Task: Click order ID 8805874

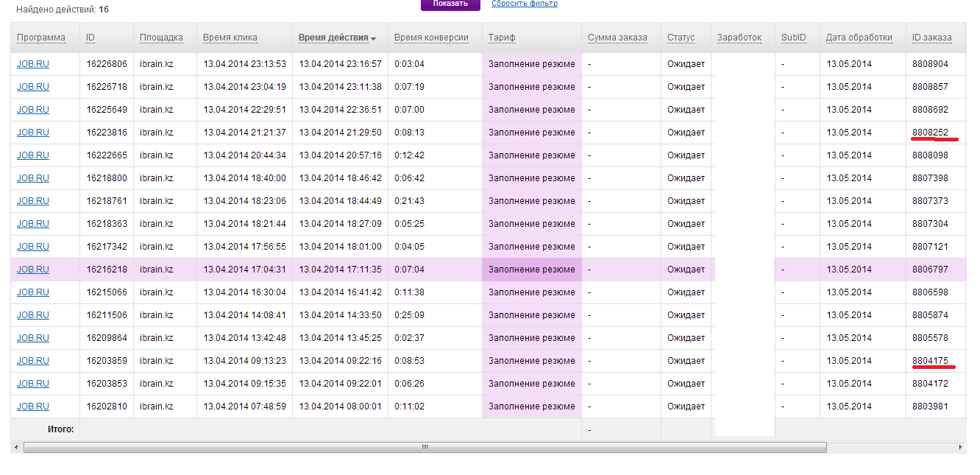Action: coord(930,315)
